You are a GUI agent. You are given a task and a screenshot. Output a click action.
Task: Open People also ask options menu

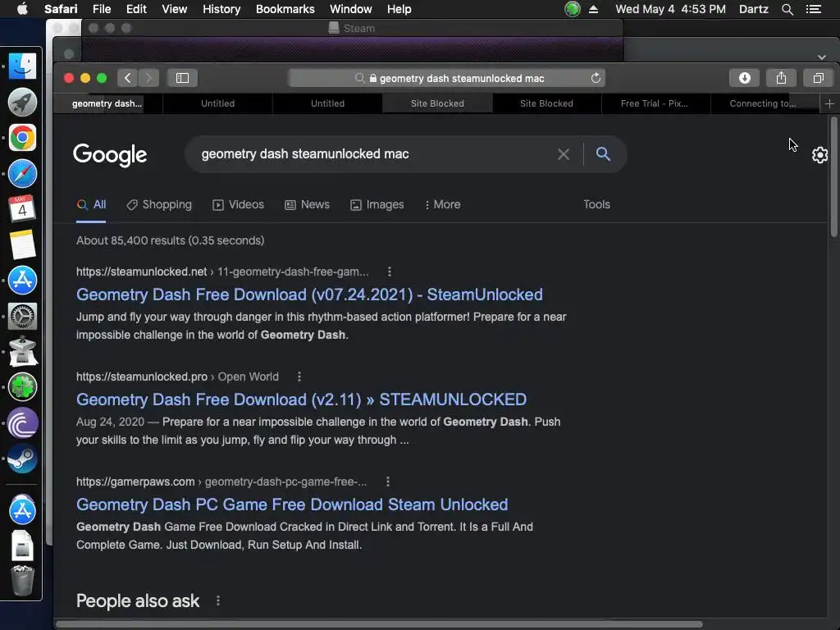coord(218,600)
